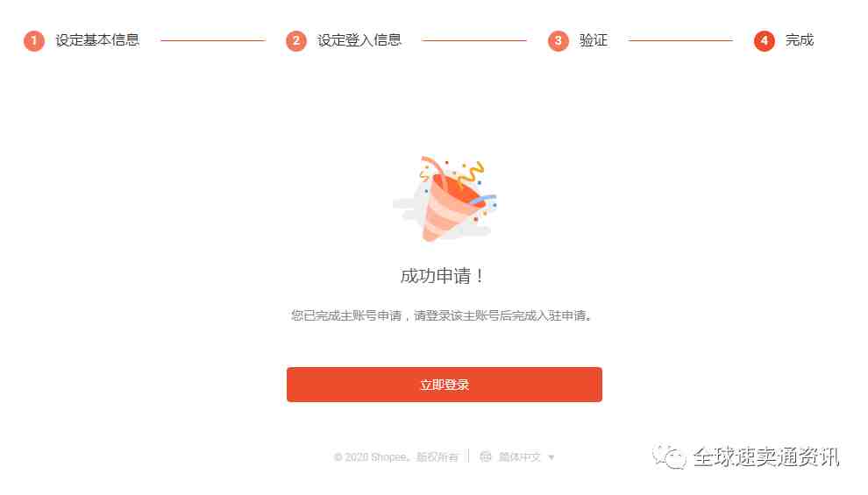This screenshot has width=868, height=495.
Task: Click the WeChat logo watermark icon
Action: (669, 456)
